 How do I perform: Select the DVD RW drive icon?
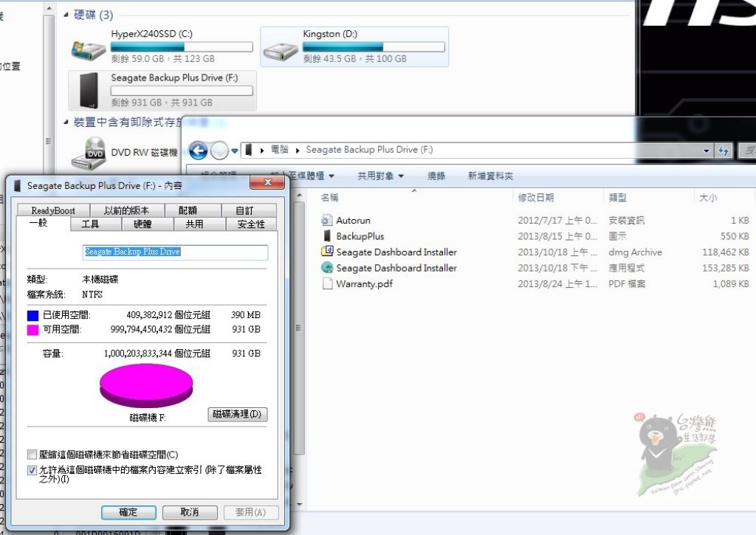(x=89, y=153)
